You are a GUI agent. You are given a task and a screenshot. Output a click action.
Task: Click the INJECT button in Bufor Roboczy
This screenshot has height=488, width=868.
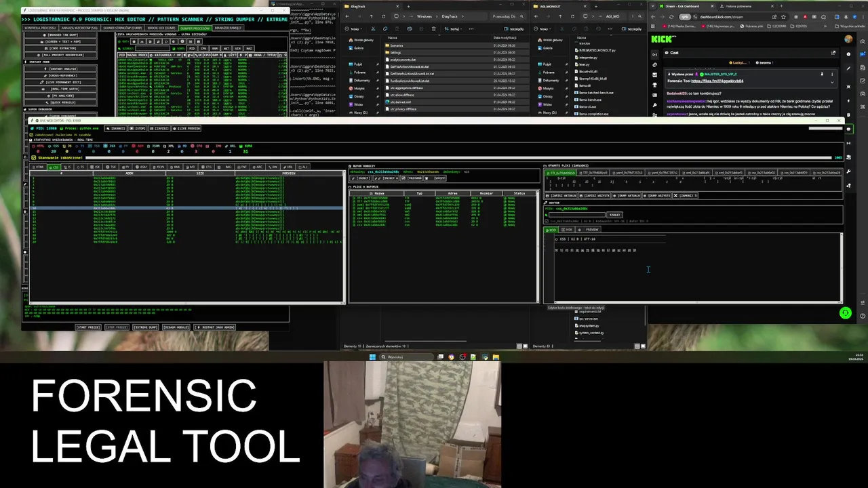(361, 178)
